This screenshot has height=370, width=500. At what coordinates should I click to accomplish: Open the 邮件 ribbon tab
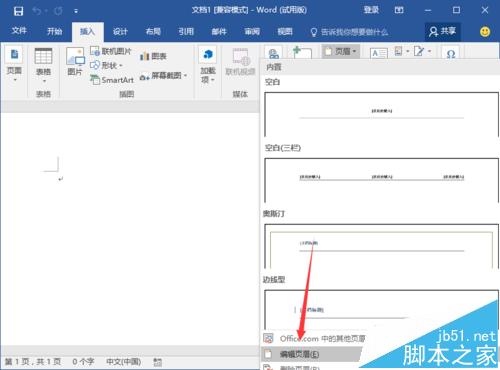coord(219,32)
